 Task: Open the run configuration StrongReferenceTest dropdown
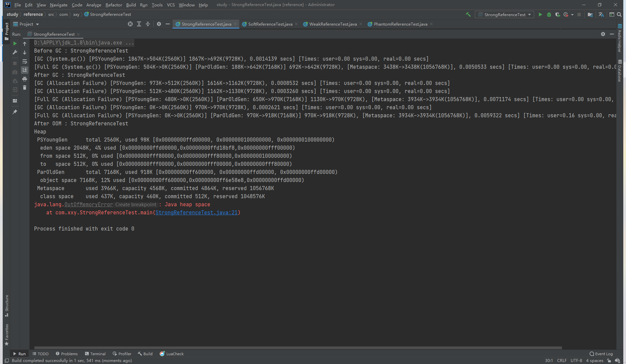click(505, 14)
